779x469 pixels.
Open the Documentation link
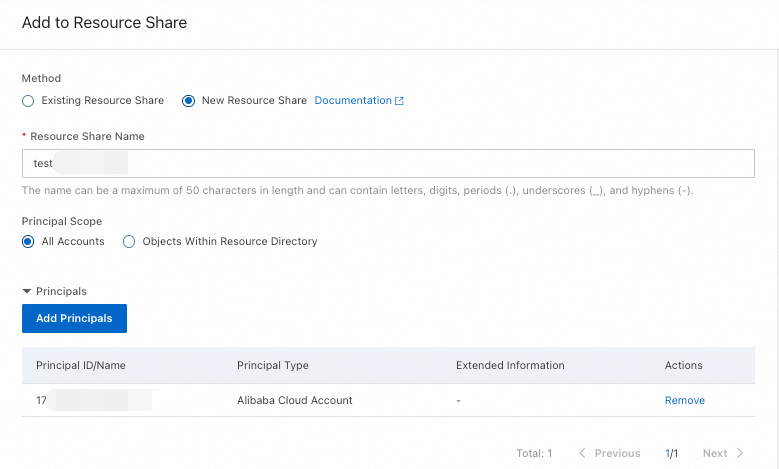(x=352, y=101)
